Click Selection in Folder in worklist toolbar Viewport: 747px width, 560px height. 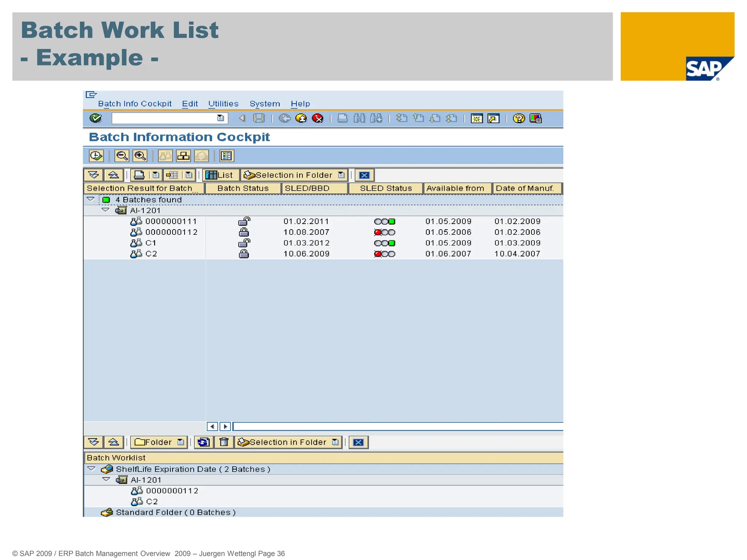[x=288, y=442]
